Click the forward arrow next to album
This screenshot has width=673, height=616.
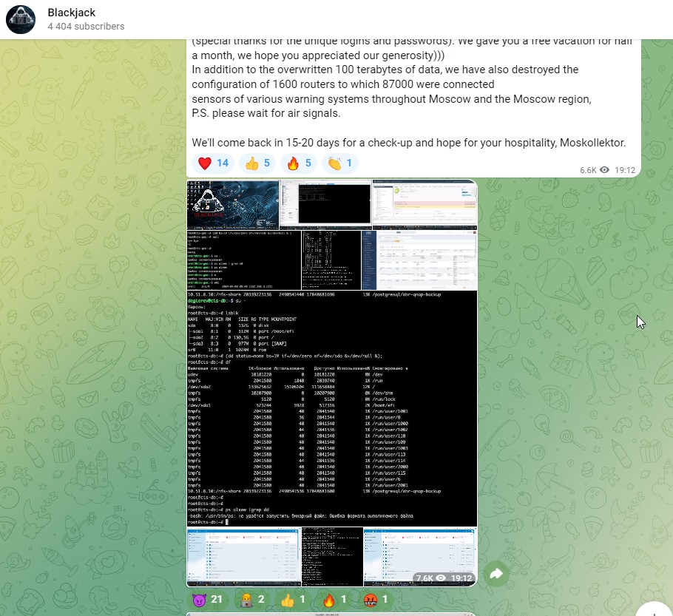496,574
